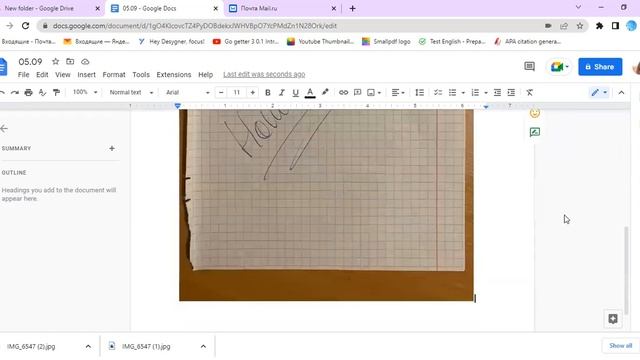Switch to New folder - Google Drive tab

coord(39,8)
